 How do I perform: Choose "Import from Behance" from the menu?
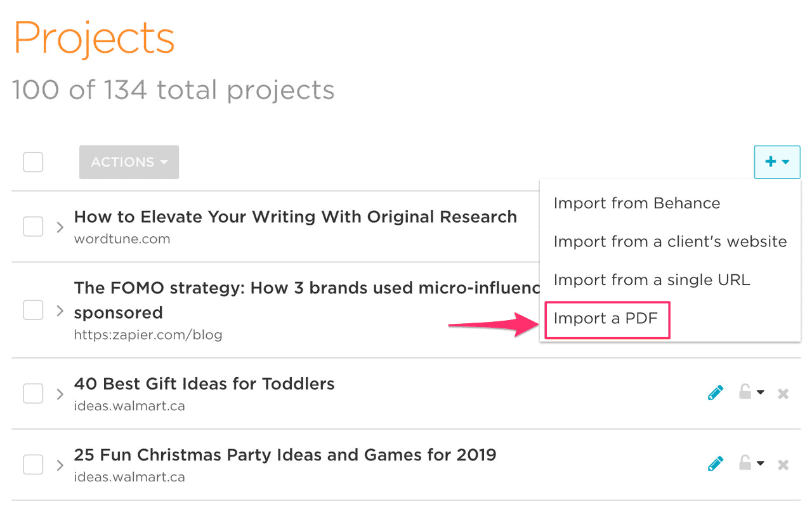coord(637,203)
